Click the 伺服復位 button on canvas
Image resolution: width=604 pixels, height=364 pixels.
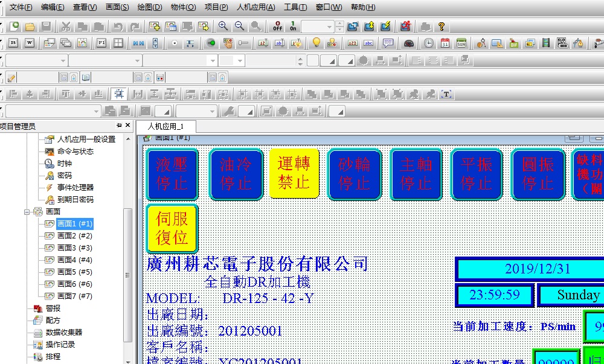pyautogui.click(x=172, y=228)
